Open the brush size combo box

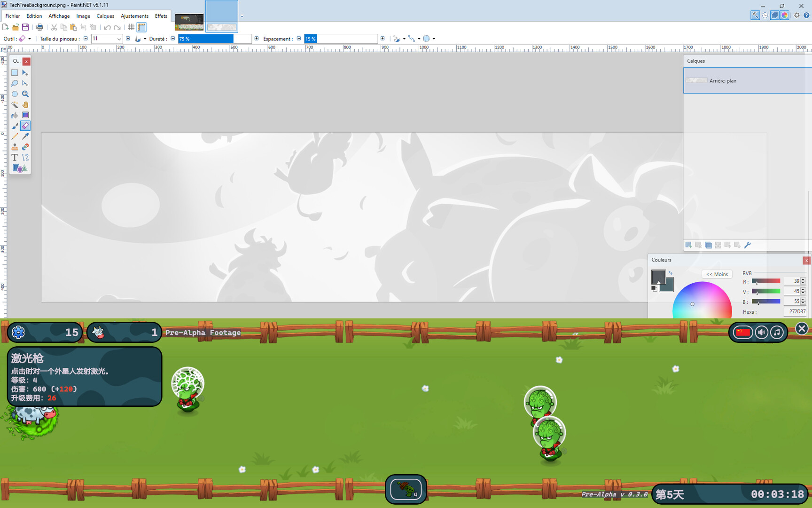point(107,39)
